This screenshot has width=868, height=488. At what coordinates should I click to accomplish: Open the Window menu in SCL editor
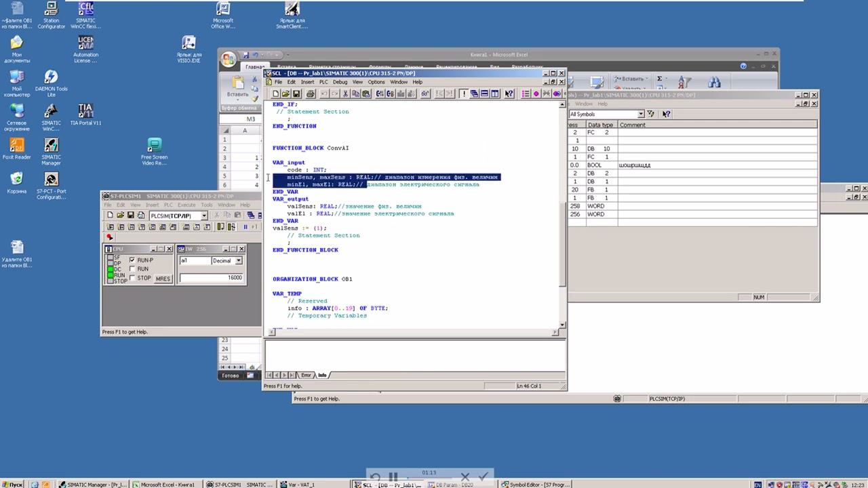point(399,82)
